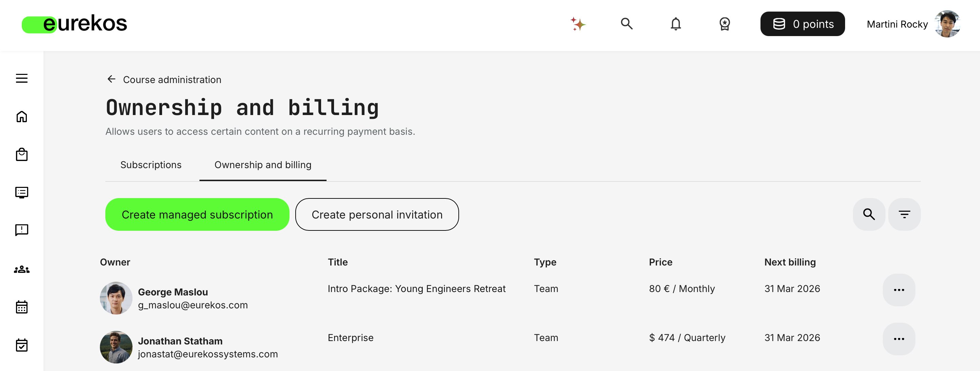The height and width of the screenshot is (371, 980).
Task: Open the more options menu for Jonathan Statham
Action: (898, 339)
